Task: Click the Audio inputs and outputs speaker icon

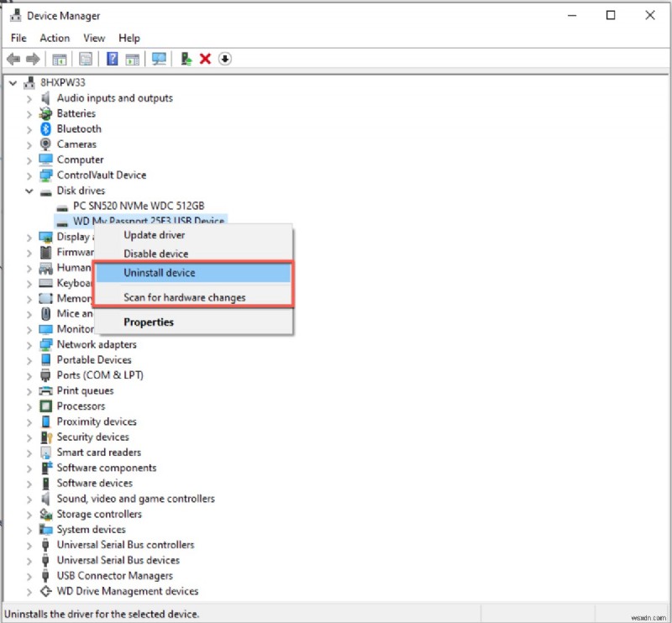Action: point(45,97)
